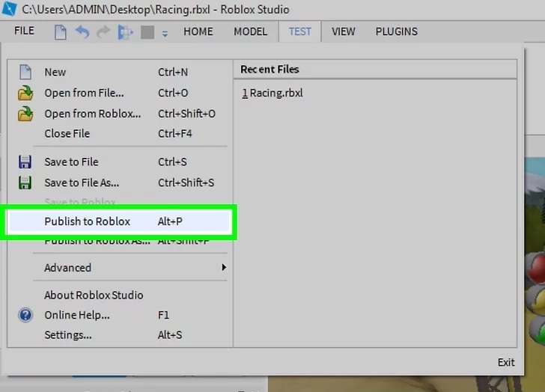Click the play solo toolbar icon

click(x=125, y=32)
